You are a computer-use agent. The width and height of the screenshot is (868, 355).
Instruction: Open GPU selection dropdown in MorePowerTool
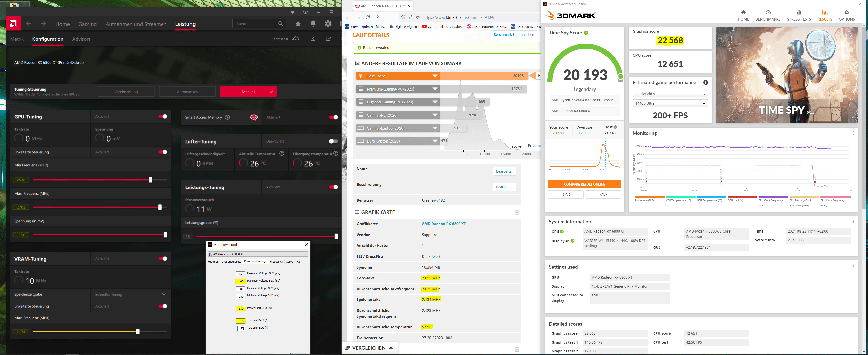point(258,254)
